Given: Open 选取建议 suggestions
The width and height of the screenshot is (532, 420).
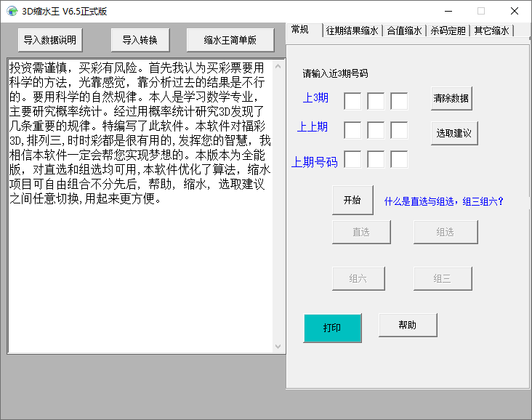Looking at the screenshot, I should (454, 133).
